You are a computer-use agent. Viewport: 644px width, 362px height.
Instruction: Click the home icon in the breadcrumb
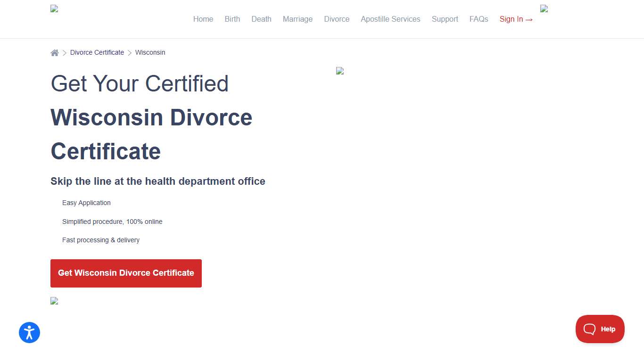[54, 52]
